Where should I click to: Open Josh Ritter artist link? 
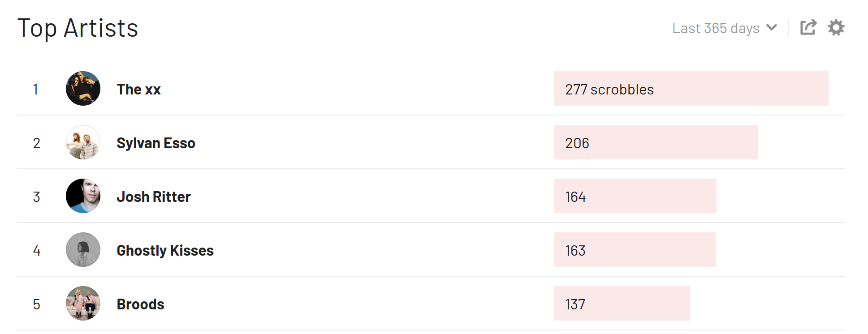(154, 197)
